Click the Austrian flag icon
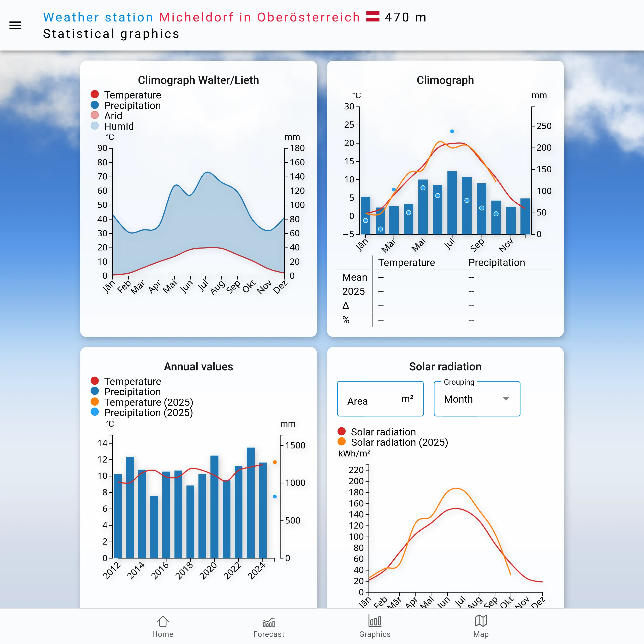The image size is (644, 644). (x=373, y=17)
